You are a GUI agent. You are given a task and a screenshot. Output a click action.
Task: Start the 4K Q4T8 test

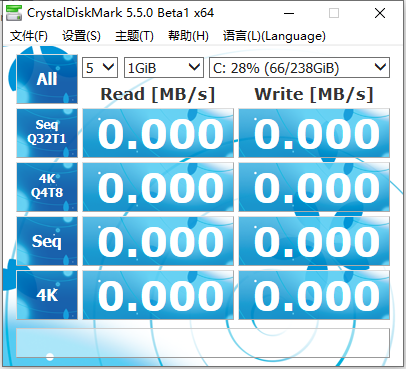tap(47, 187)
